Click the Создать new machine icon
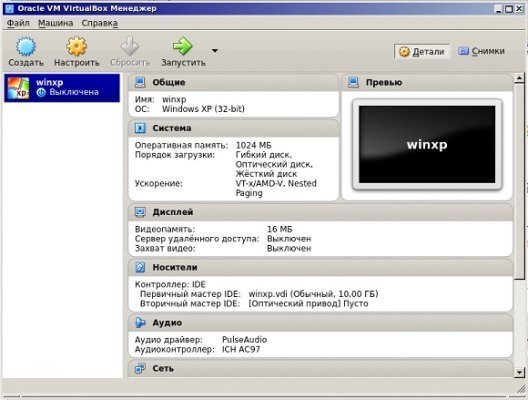Viewport: 528px width, 400px height. [x=26, y=46]
